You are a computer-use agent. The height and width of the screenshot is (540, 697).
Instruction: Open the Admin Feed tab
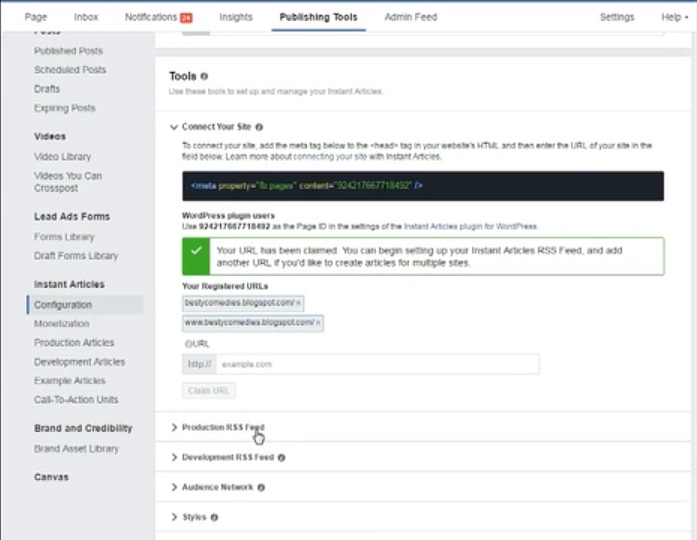coord(411,17)
